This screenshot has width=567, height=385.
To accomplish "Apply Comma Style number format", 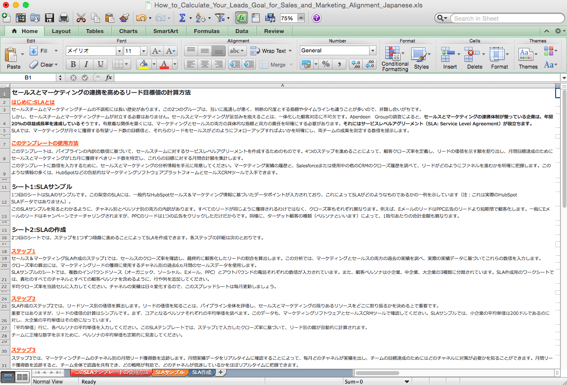I will click(x=339, y=64).
